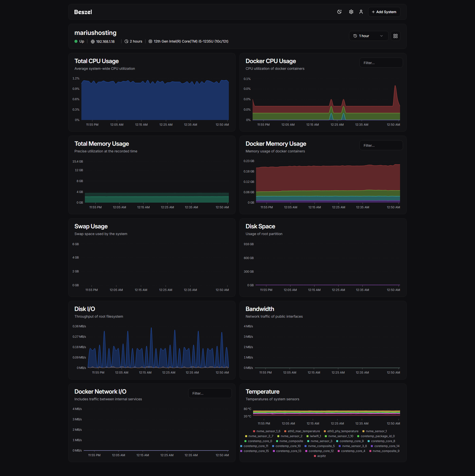
Task: Select coretemp_core_12 legend entry
Action: coord(319,451)
